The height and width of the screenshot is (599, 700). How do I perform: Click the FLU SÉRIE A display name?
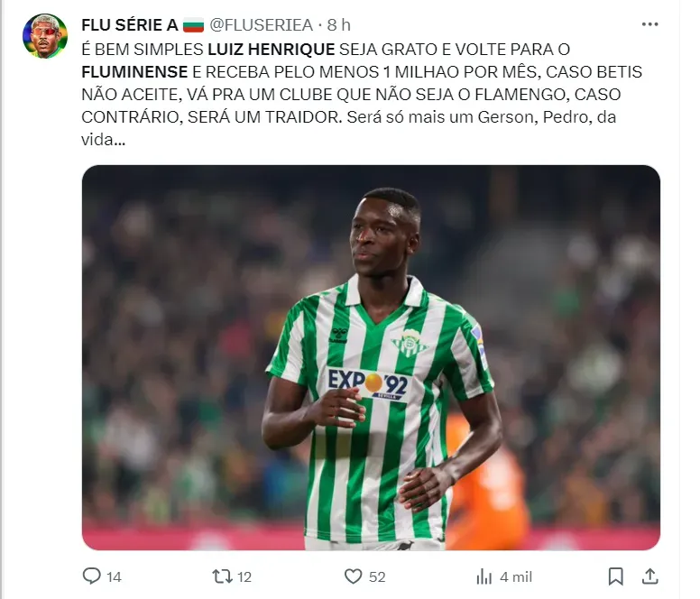pyautogui.click(x=130, y=25)
